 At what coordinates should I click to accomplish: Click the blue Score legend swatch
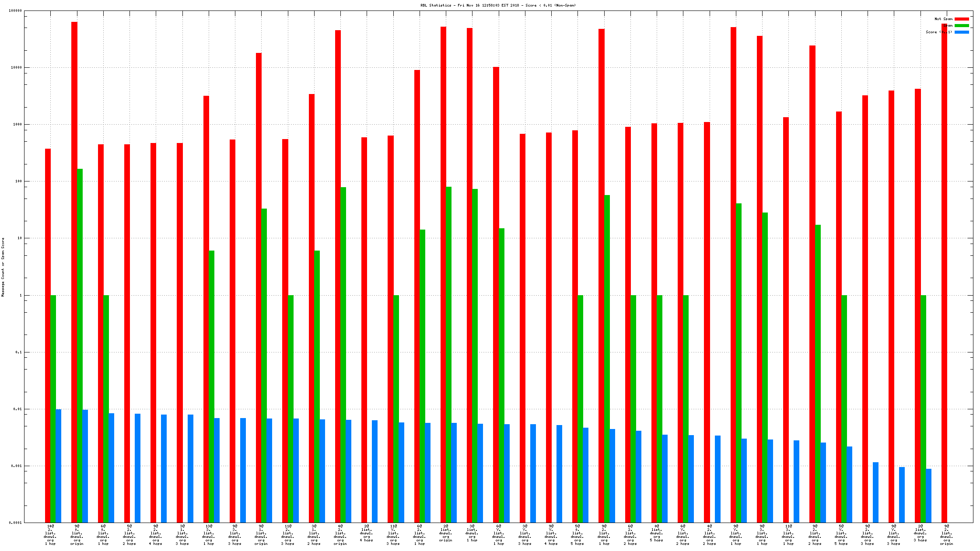[x=962, y=32]
